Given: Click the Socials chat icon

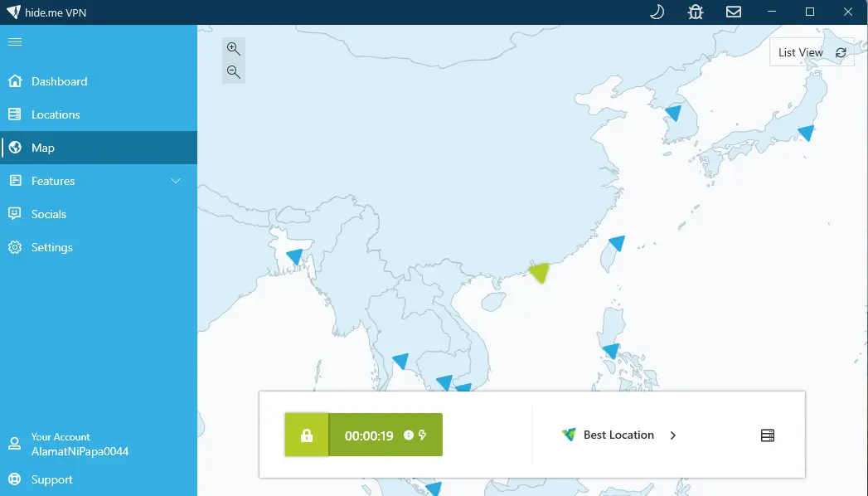Looking at the screenshot, I should tap(15, 214).
